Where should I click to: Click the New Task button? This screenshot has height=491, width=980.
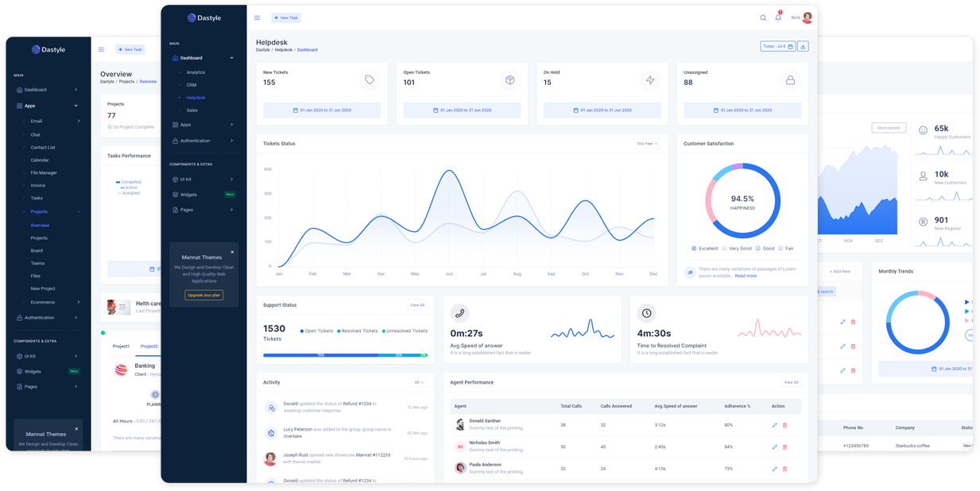[x=285, y=17]
